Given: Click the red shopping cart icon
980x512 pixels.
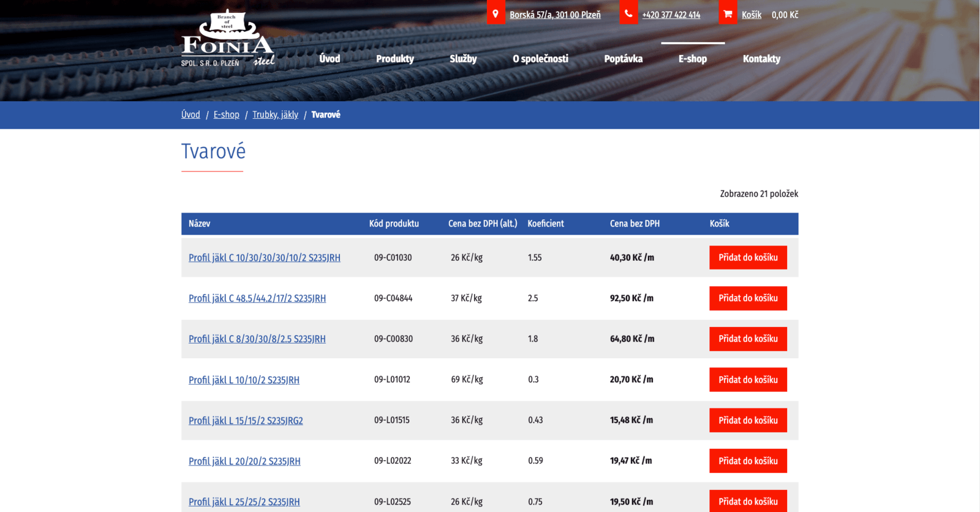Looking at the screenshot, I should click(x=728, y=13).
